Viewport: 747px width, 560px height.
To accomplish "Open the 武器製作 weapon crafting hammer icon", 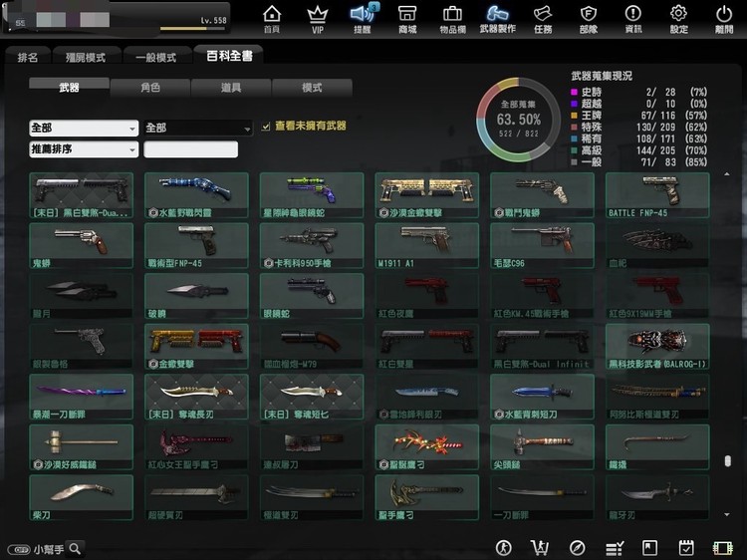I will click(498, 19).
